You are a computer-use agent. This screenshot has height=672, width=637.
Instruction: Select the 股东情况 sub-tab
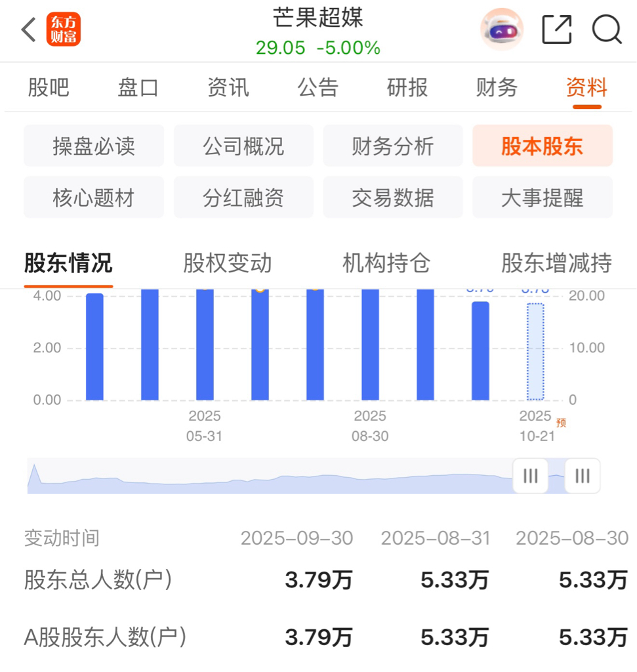(68, 262)
